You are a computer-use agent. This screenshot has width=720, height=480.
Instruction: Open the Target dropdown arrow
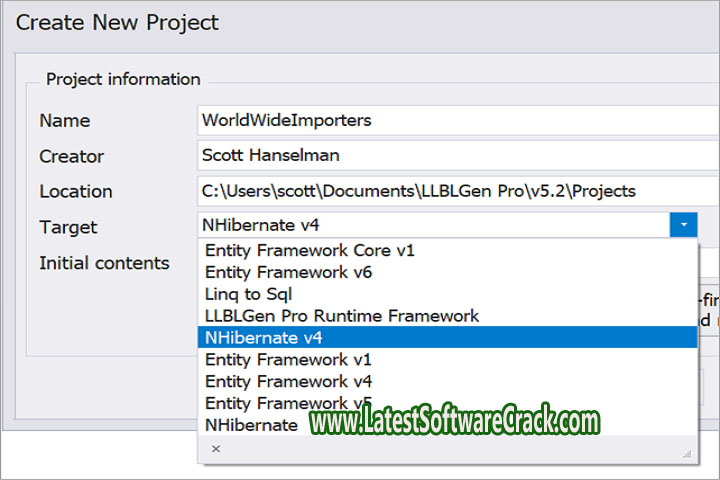click(683, 225)
